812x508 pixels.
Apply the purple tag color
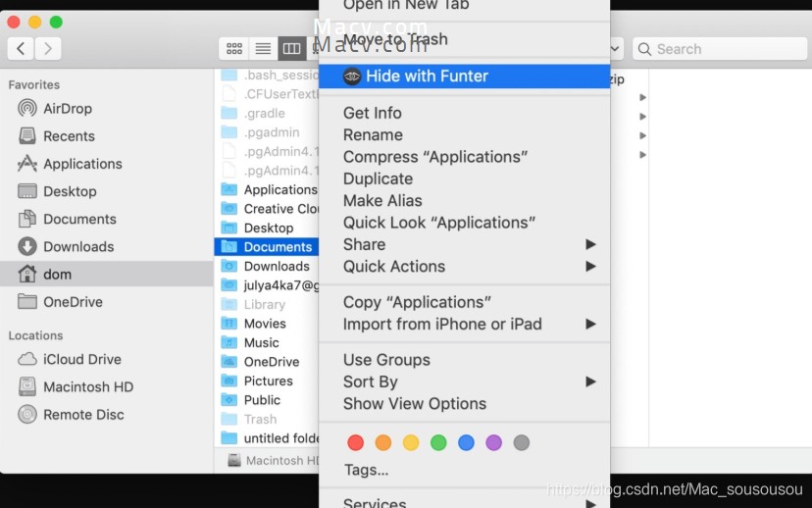tap(493, 442)
